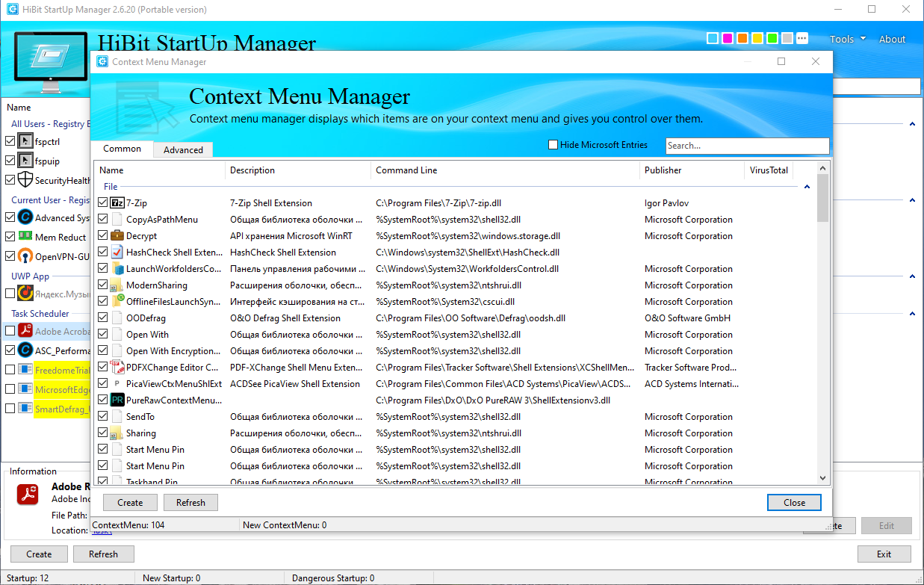Click the LaunchWorkfoldersCo... row icon
Screen dimensions: 924x585
click(117, 269)
